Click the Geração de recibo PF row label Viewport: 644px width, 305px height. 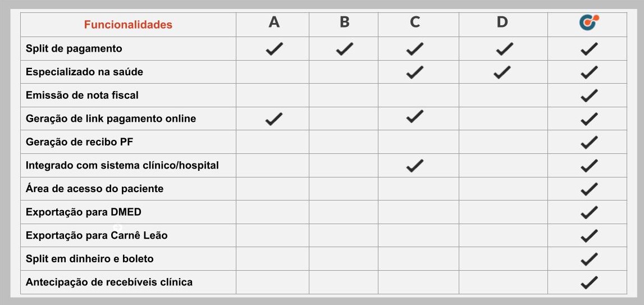coord(79,142)
